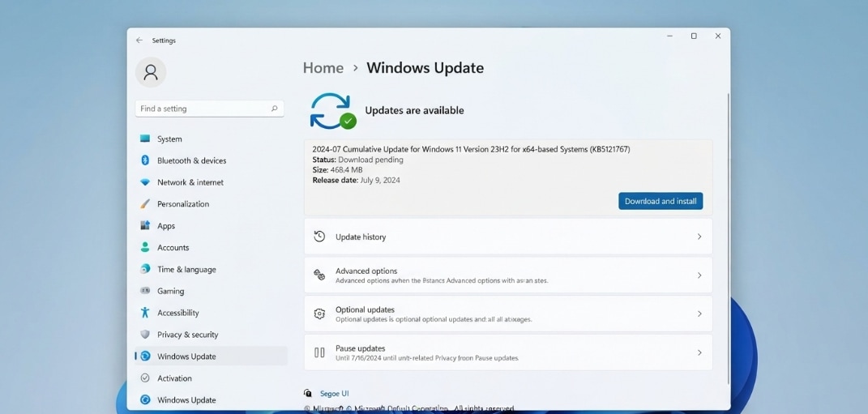Click the Pause updates icon

coord(319,352)
